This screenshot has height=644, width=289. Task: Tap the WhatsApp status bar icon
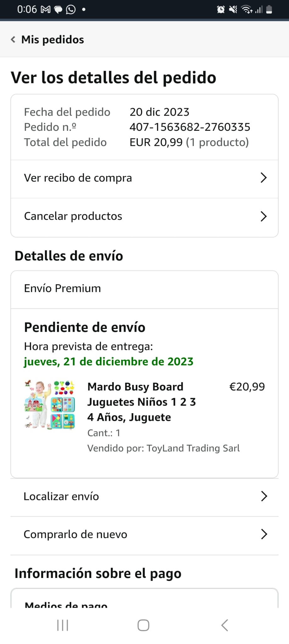[71, 10]
